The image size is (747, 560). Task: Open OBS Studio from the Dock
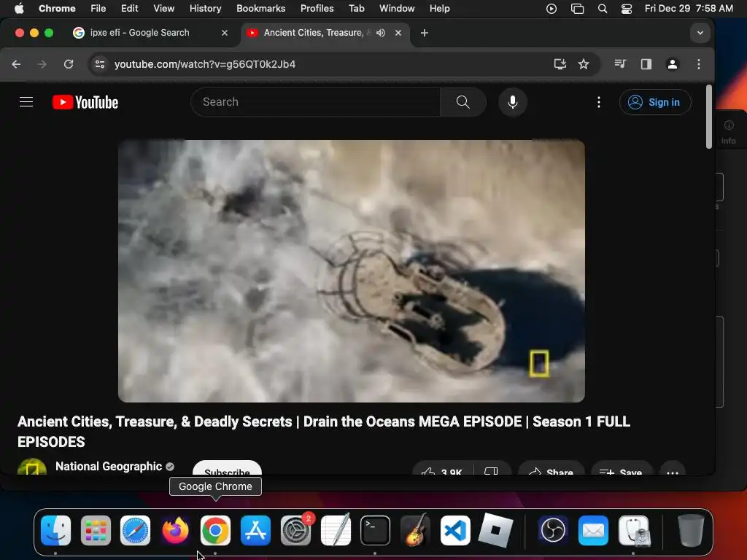(553, 530)
